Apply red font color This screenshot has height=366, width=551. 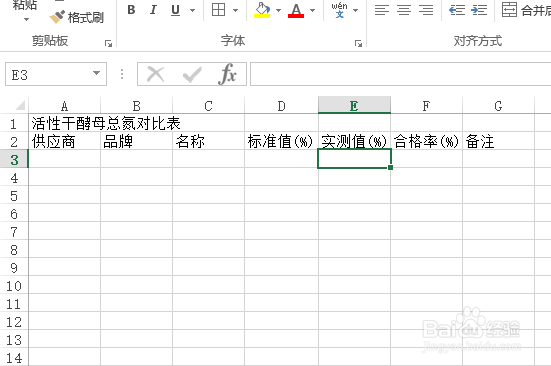click(296, 10)
